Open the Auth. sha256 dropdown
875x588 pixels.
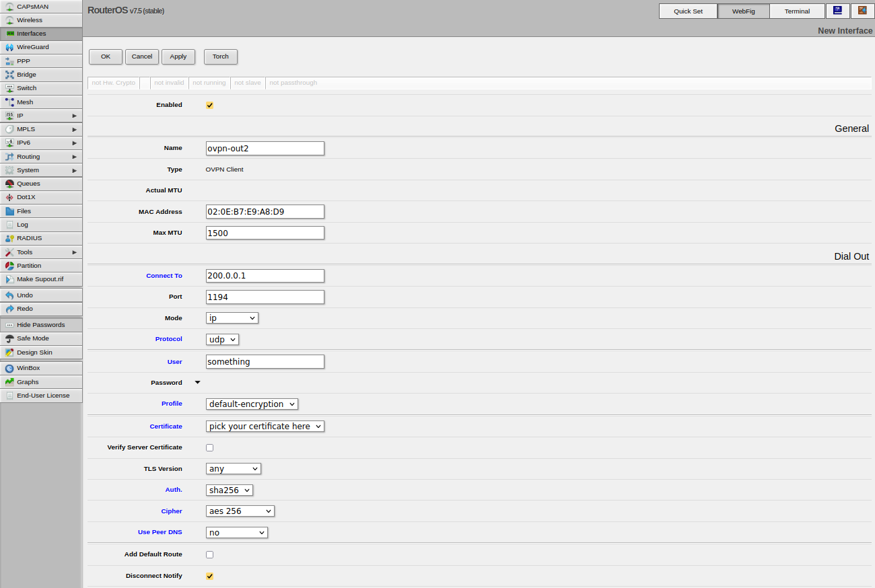(230, 490)
